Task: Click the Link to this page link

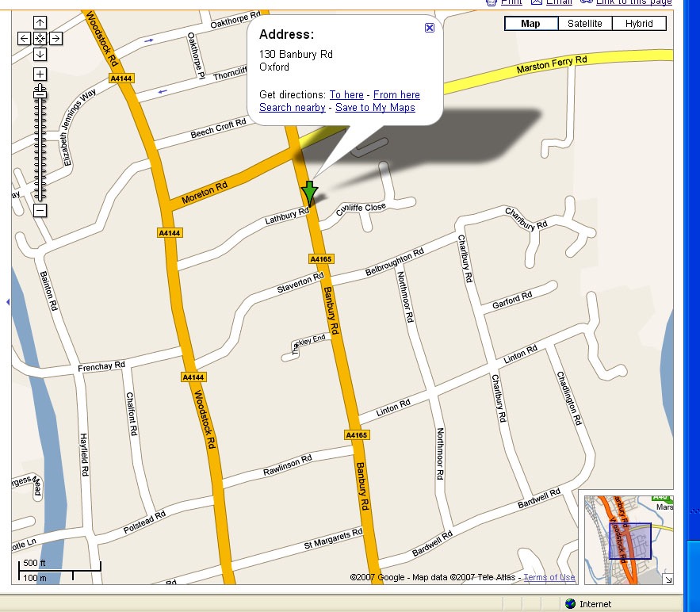Action: click(x=633, y=2)
